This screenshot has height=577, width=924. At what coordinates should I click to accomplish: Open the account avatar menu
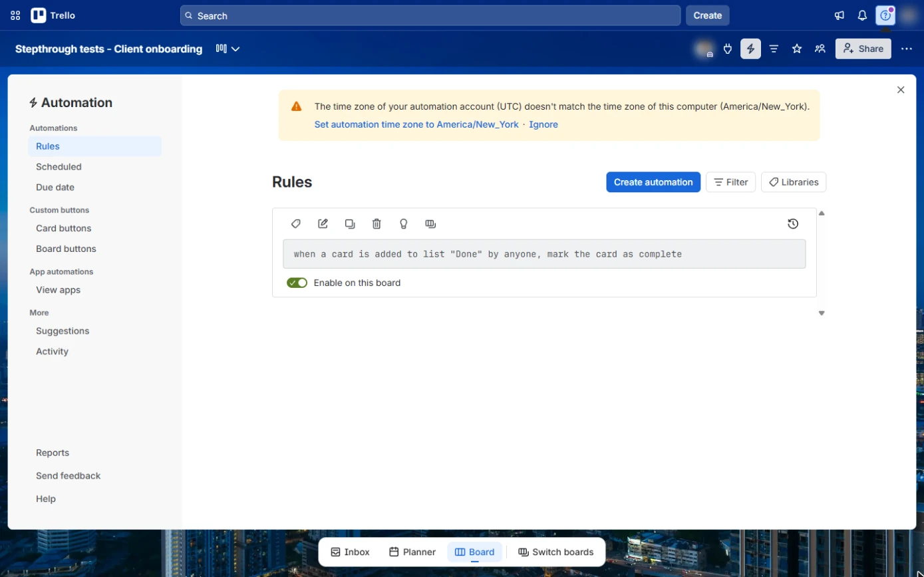909,15
